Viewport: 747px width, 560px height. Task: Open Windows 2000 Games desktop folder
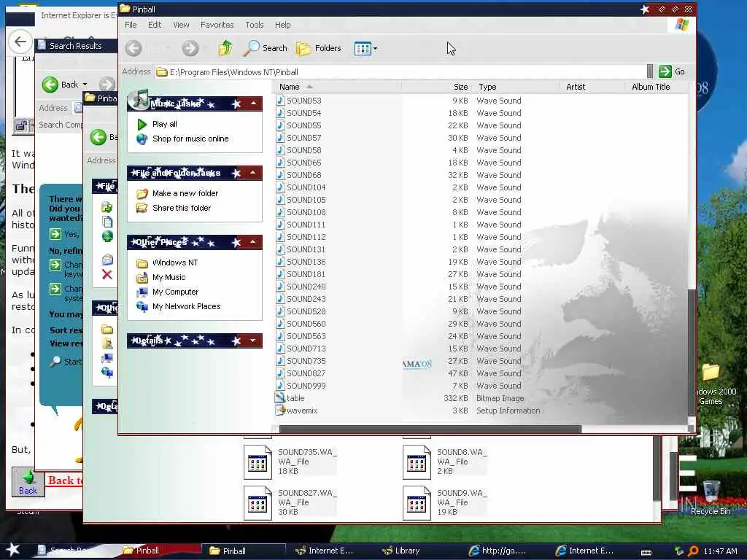(711, 384)
